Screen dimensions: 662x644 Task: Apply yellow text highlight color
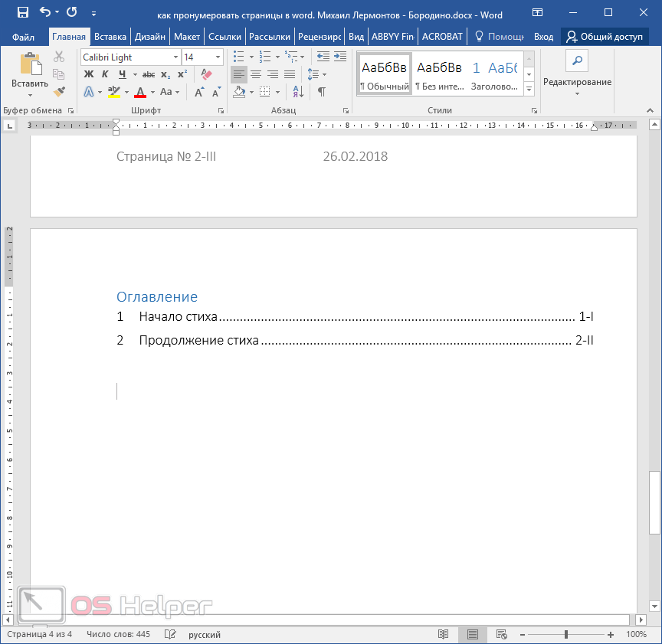pos(114,92)
